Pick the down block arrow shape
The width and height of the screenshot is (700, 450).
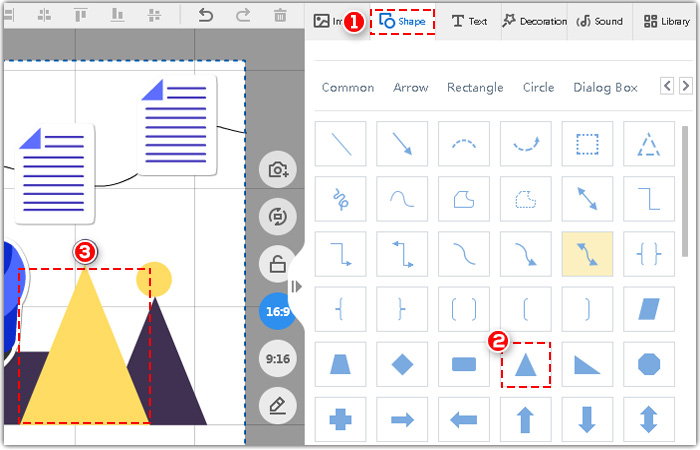pyautogui.click(x=588, y=420)
